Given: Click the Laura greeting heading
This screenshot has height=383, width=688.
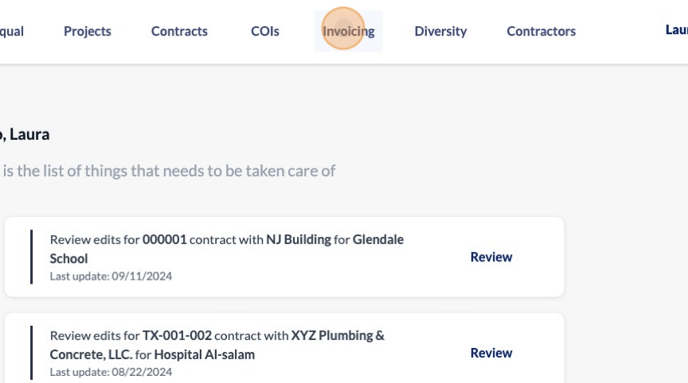Looking at the screenshot, I should [25, 134].
